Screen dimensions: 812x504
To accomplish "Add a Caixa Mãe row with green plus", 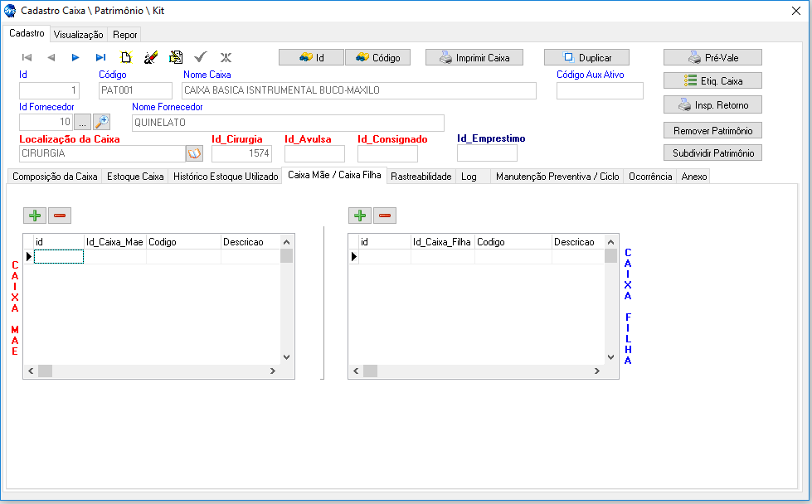I will 35,216.
